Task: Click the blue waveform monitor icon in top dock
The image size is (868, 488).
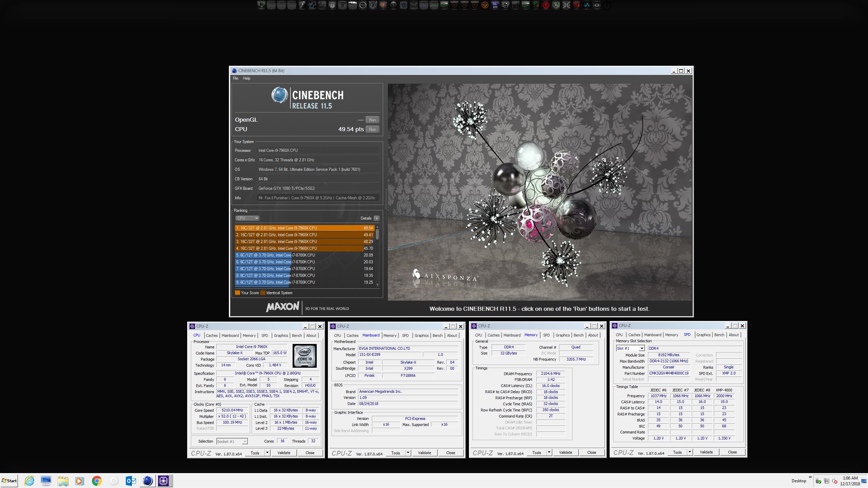Action: coord(587,5)
